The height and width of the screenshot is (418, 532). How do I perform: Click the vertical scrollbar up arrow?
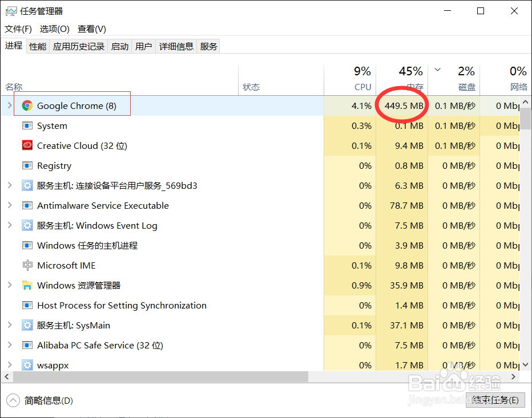point(526,102)
